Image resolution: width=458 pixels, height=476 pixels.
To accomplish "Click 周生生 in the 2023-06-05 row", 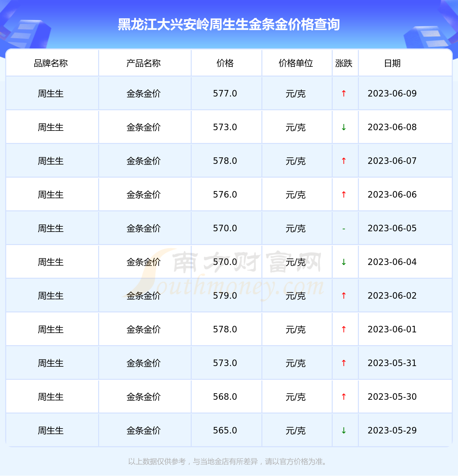I will 51,228.
